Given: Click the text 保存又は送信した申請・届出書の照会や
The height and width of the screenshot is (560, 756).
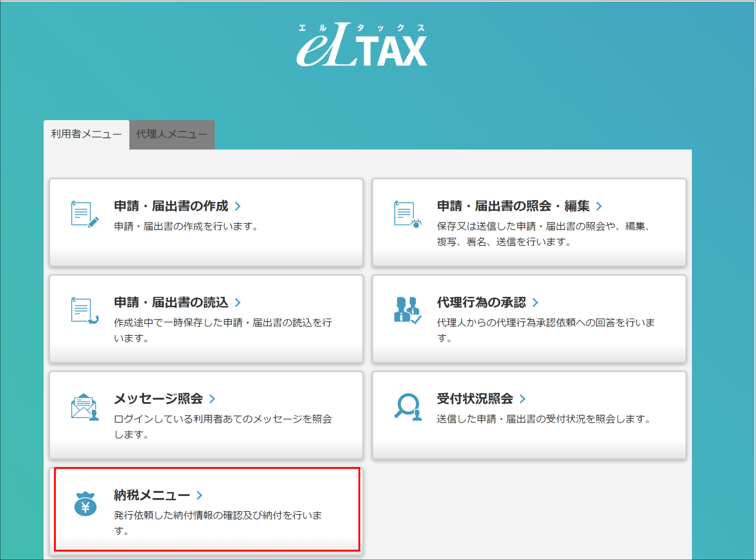Looking at the screenshot, I should point(526,226).
